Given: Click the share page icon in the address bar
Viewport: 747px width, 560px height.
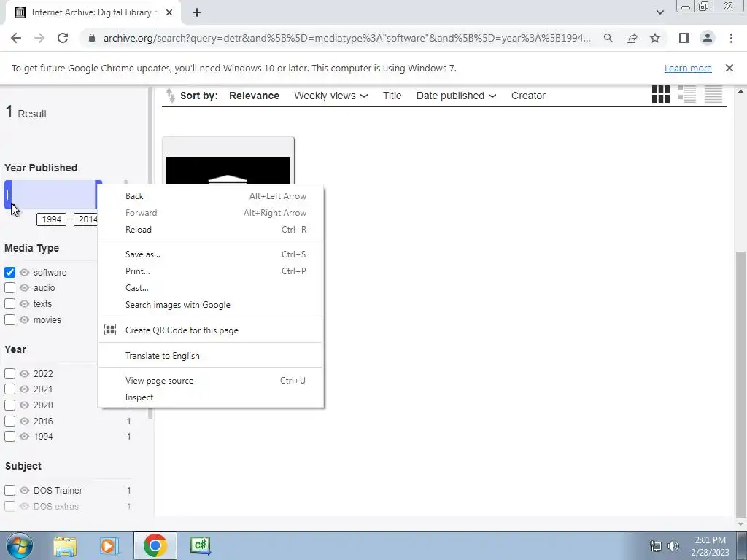Looking at the screenshot, I should click(632, 38).
